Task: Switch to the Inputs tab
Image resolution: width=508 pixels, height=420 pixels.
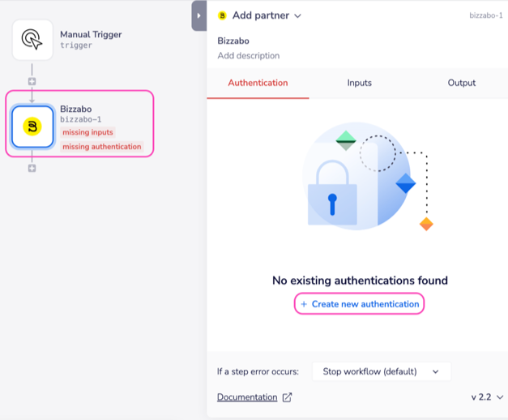Action: click(360, 83)
